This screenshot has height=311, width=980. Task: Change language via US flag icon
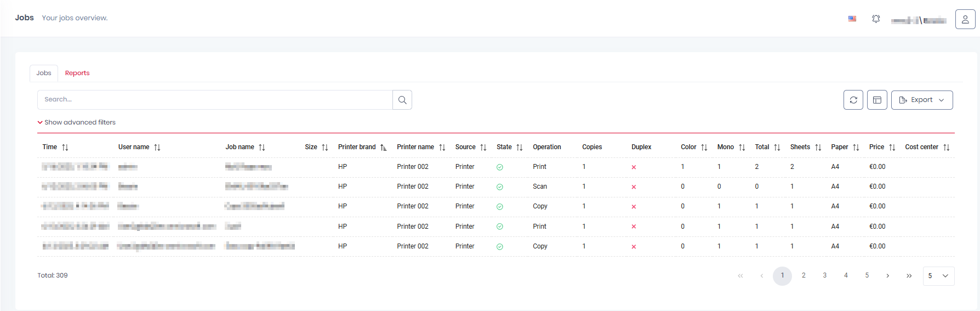pos(852,19)
